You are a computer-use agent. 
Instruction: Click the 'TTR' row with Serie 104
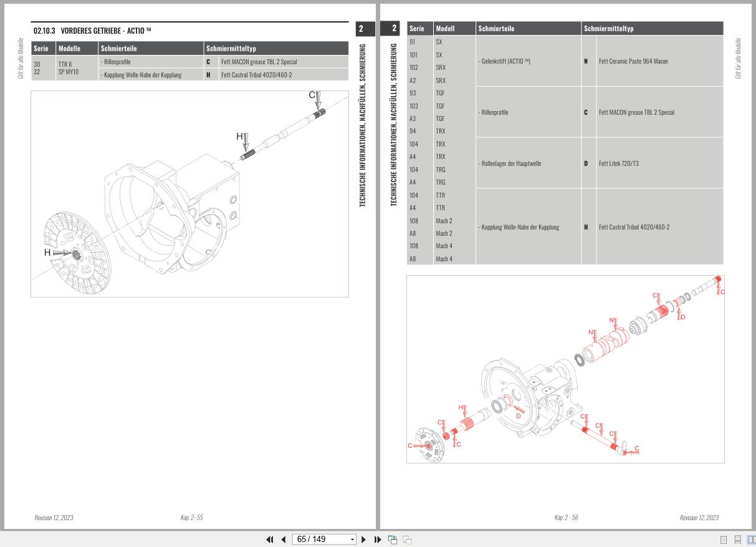[440, 195]
